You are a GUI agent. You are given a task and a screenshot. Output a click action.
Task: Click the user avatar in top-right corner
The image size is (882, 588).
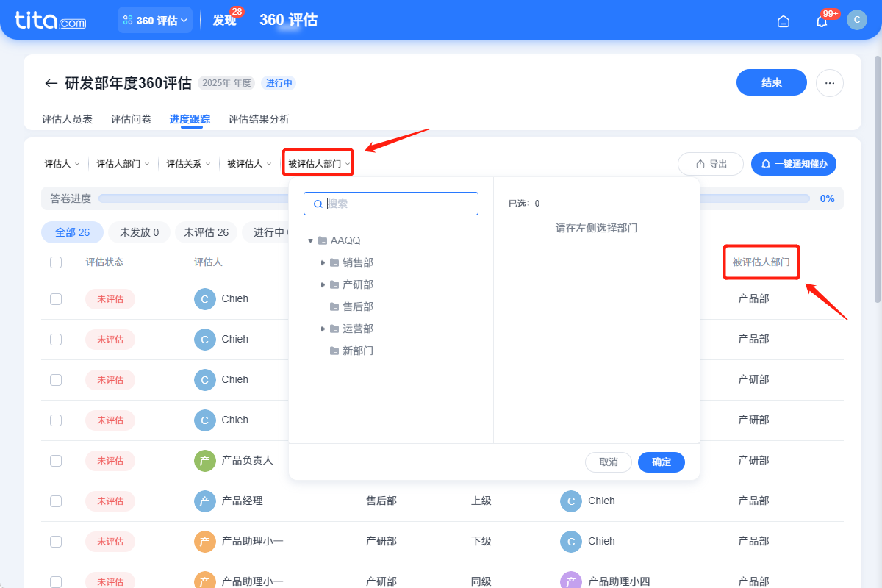857,20
